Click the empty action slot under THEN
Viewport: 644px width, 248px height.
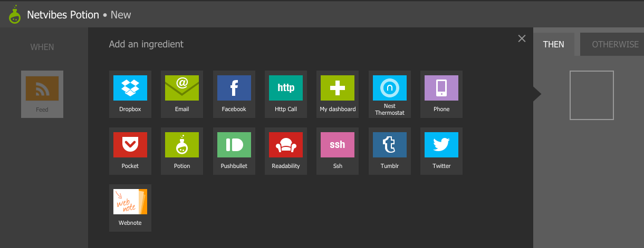point(592,95)
